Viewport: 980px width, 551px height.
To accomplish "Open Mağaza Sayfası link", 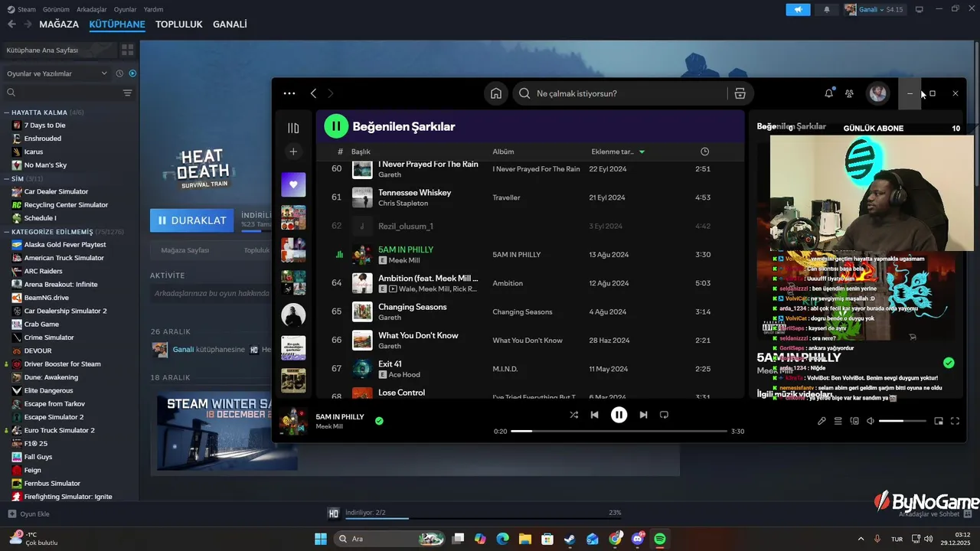I will pos(185,250).
